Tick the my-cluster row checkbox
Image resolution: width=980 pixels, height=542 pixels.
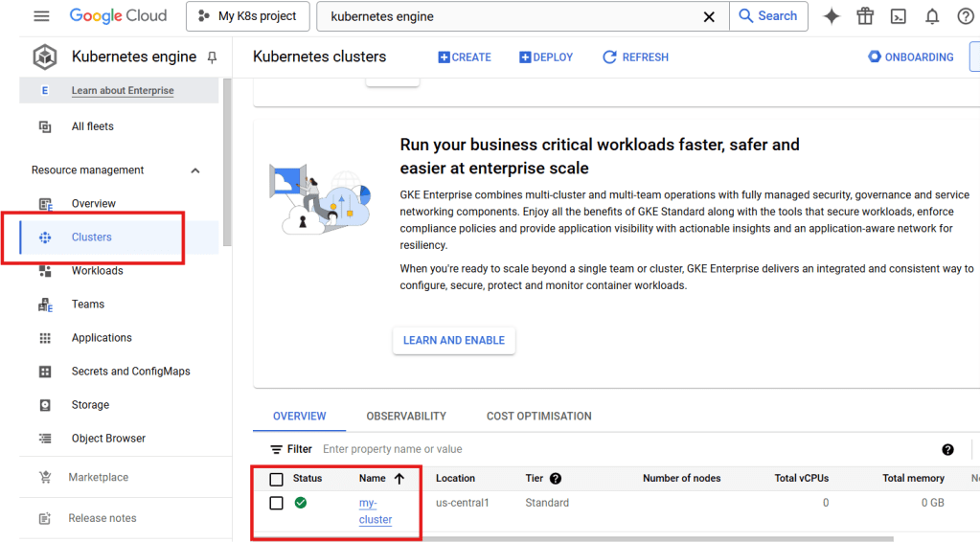tap(276, 503)
